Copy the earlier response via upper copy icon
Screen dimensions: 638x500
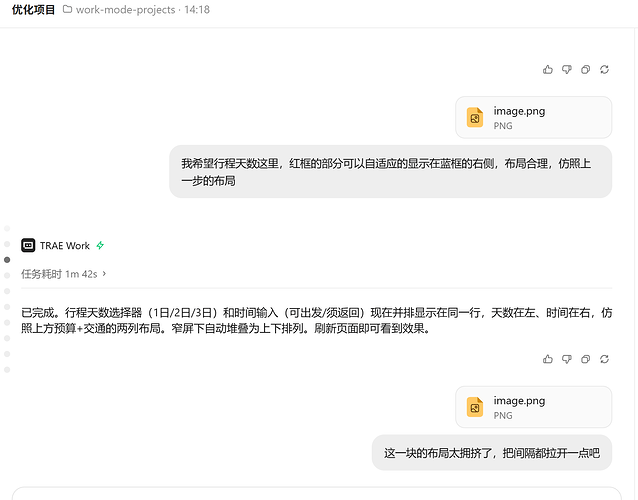pos(585,70)
